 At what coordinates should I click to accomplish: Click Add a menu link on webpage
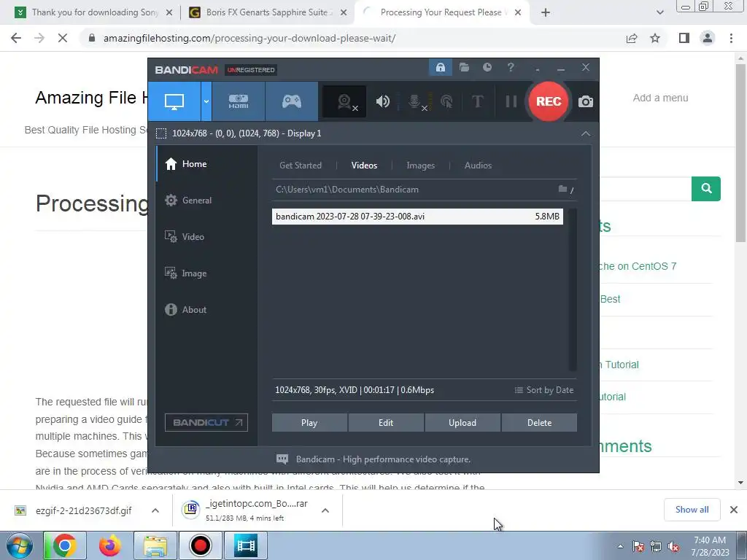click(660, 98)
